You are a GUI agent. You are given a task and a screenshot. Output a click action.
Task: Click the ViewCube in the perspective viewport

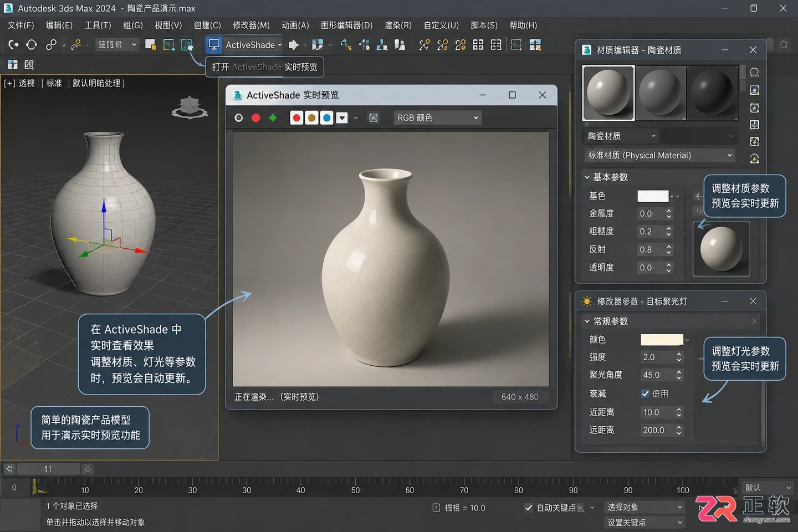point(190,108)
